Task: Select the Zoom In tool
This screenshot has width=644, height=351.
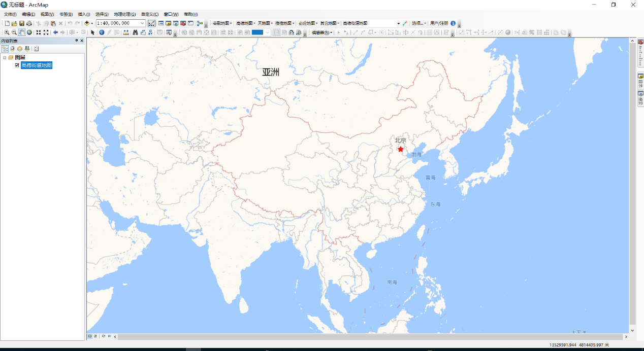Action: point(6,32)
